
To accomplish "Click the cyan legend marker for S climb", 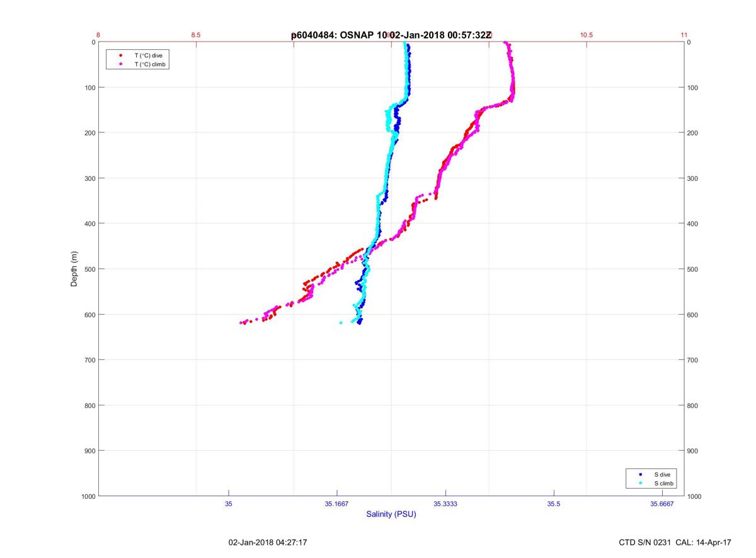I will 641,483.
